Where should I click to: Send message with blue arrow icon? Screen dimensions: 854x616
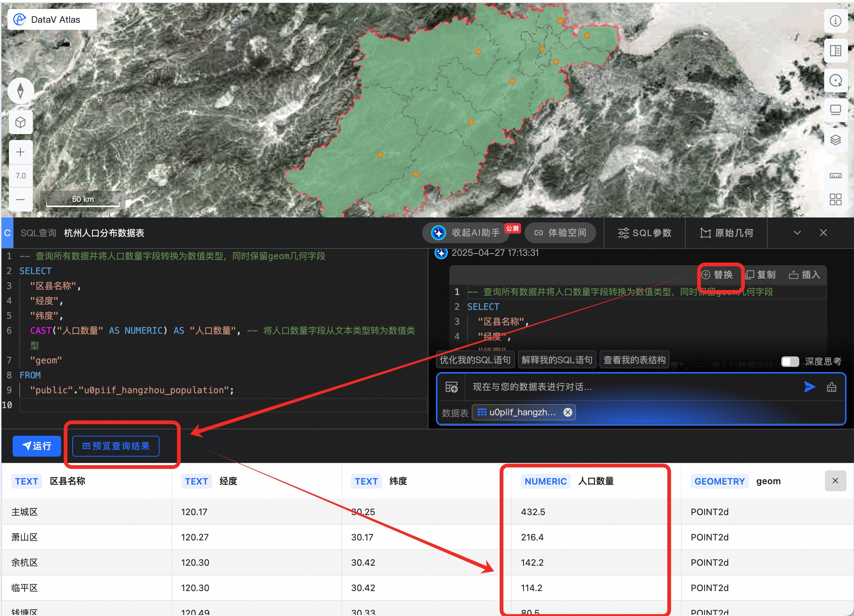tap(809, 387)
